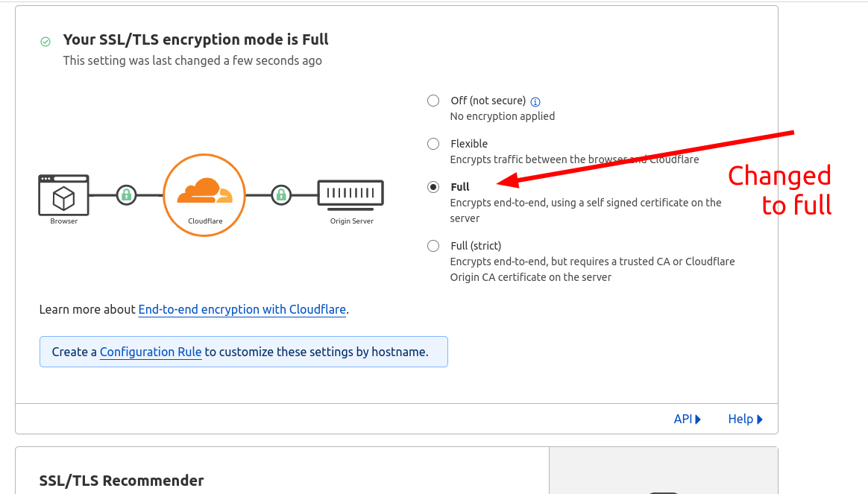Choose the Full (strict) encryption mode
868x494 pixels.
coord(433,246)
